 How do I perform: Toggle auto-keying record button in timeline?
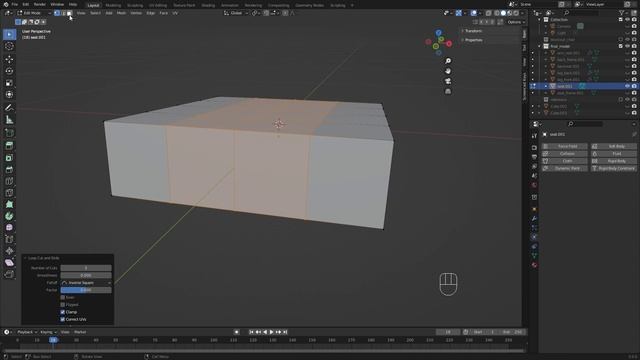coord(236,332)
